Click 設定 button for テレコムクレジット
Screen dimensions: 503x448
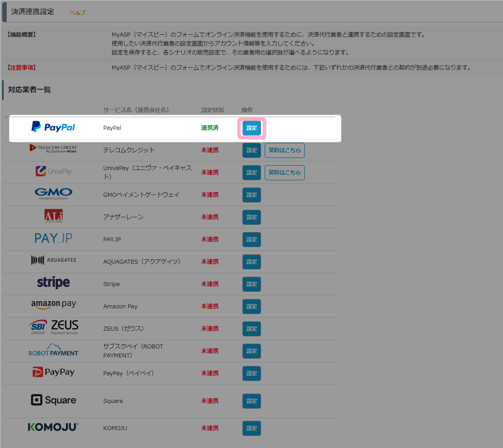pyautogui.click(x=252, y=150)
